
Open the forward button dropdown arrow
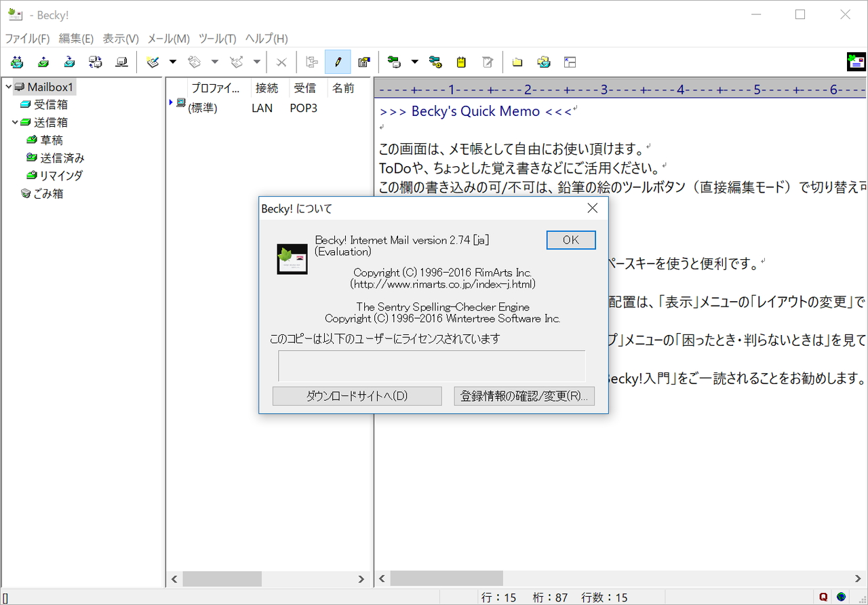(256, 62)
